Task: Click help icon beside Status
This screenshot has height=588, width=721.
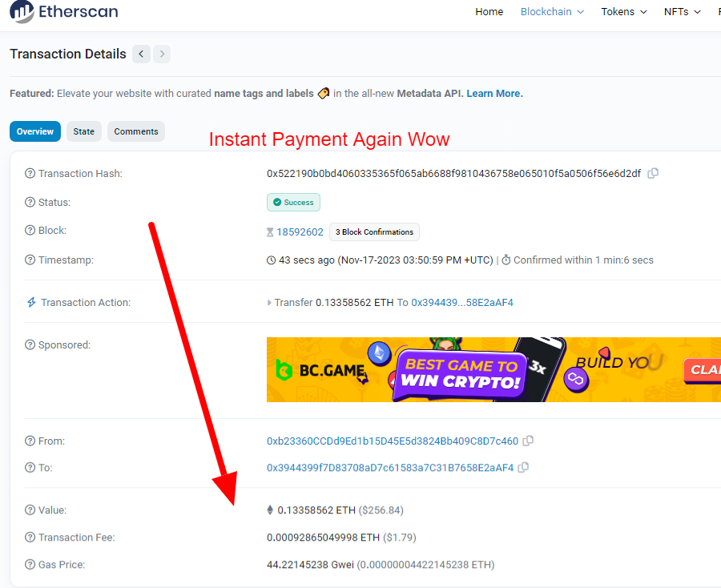Action: point(30,203)
